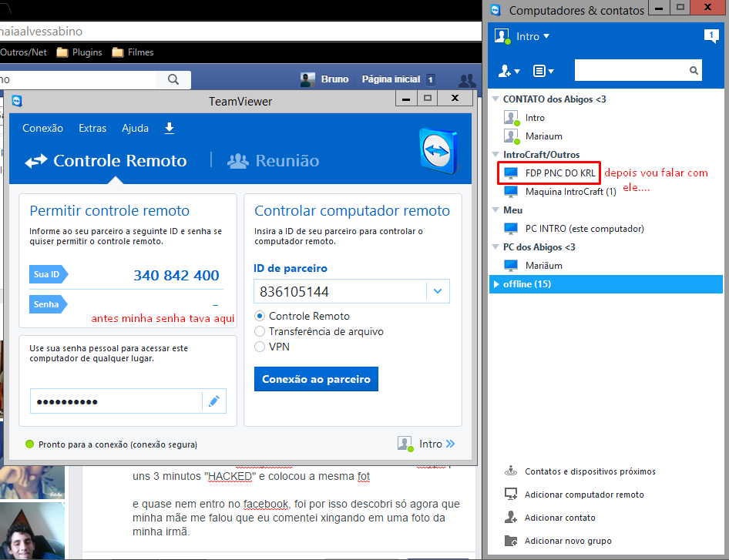Click the browser address bar
This screenshot has height=560, width=729.
(240, 31)
